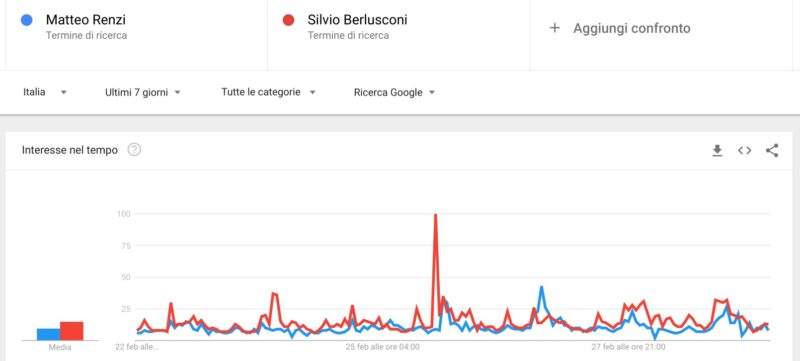Viewport: 800px width, 361px height.
Task: Select the red peak at value 100
Action: point(435,215)
